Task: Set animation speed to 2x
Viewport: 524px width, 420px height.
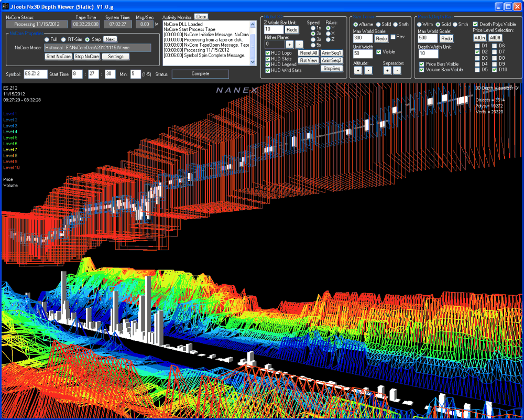Action: tap(313, 34)
